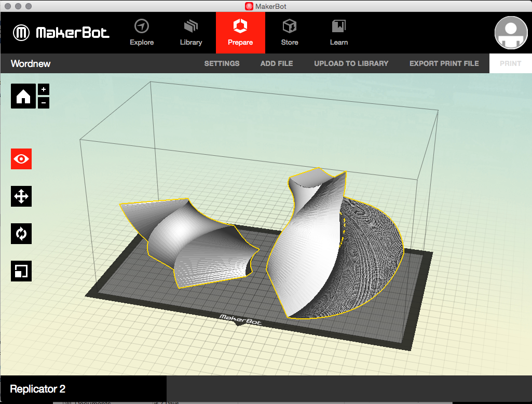Click the user profile avatar
This screenshot has width=532, height=404.
pyautogui.click(x=511, y=33)
